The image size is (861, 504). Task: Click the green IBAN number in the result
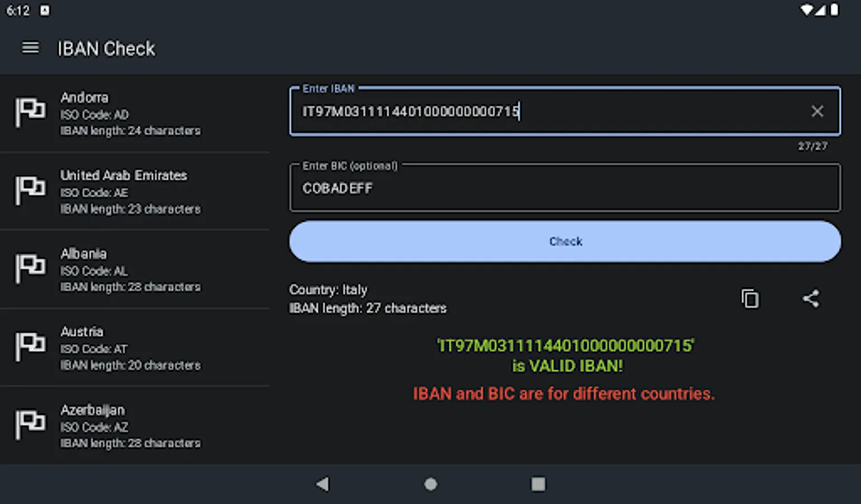(x=566, y=346)
